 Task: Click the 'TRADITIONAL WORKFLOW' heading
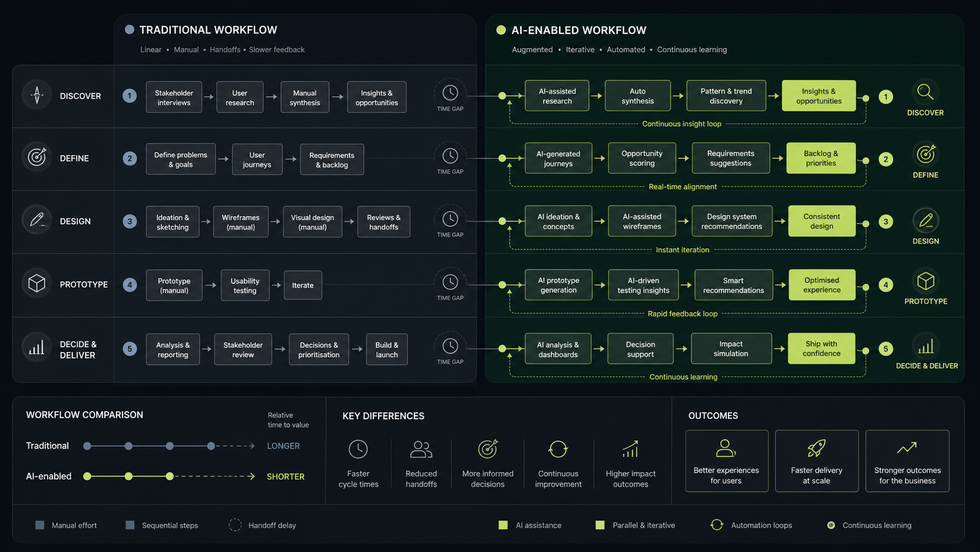click(208, 30)
